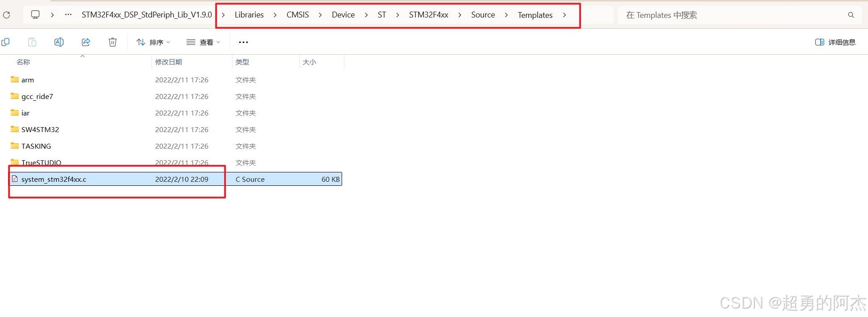The width and height of the screenshot is (868, 317).
Task: Open the 排序 sort dropdown
Action: point(153,42)
